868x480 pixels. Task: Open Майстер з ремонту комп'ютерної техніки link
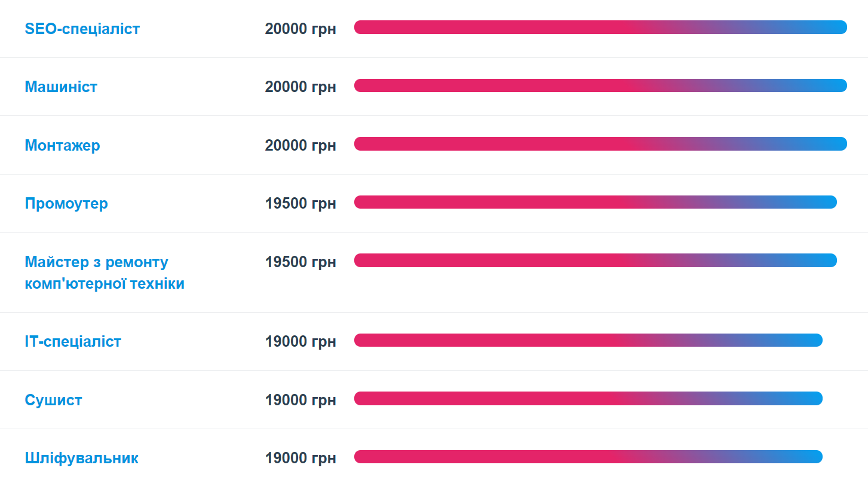pyautogui.click(x=105, y=273)
